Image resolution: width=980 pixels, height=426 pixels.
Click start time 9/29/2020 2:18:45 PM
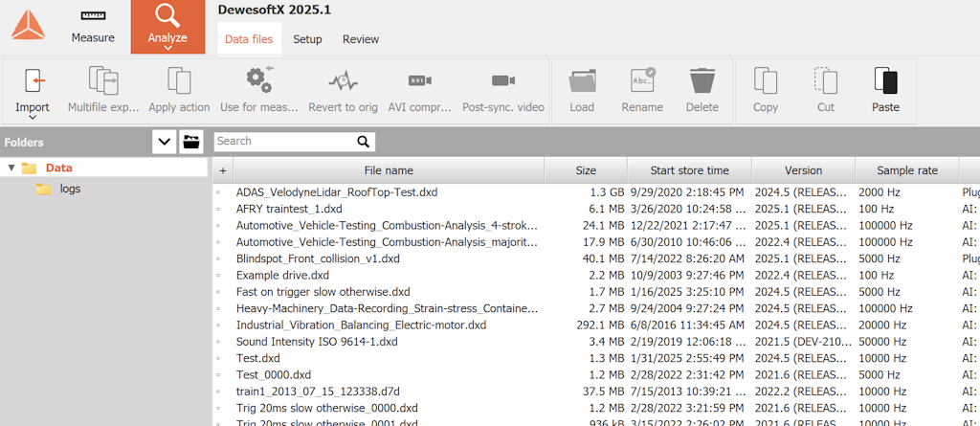click(687, 192)
